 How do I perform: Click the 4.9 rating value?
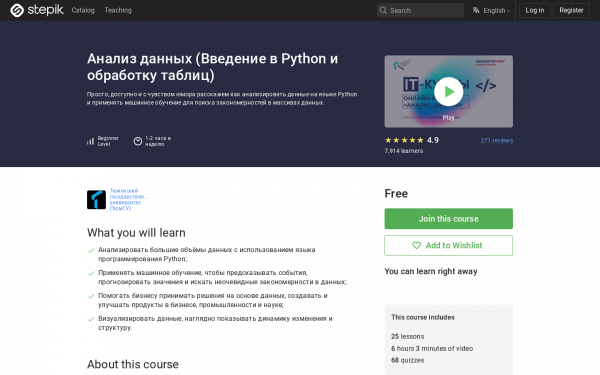[x=433, y=140]
